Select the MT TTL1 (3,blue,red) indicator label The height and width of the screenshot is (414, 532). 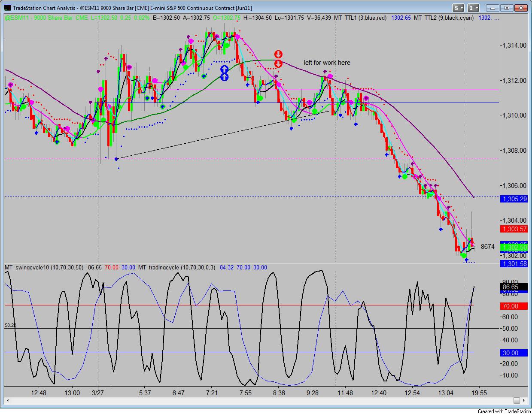tap(360, 18)
